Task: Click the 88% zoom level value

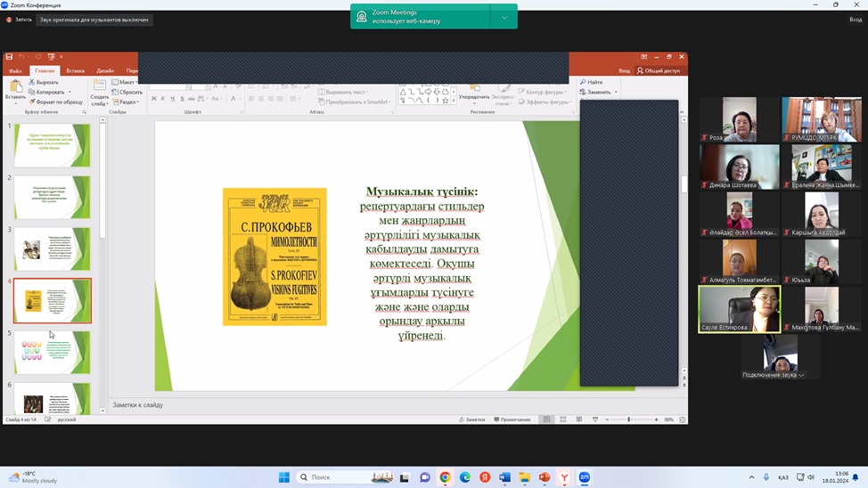Action: (x=668, y=419)
